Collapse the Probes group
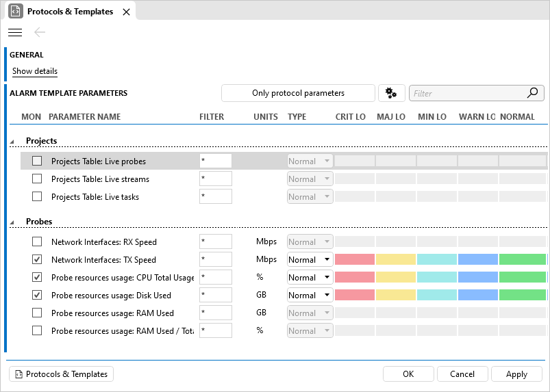 click(12, 222)
